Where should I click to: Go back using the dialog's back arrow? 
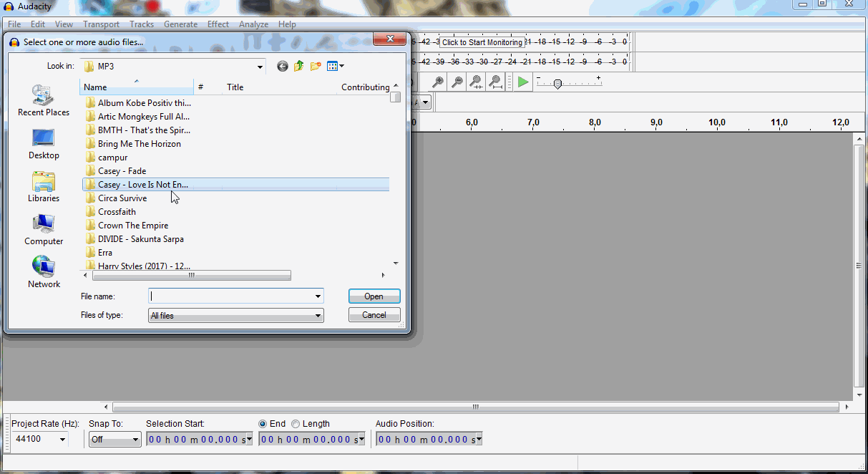283,66
